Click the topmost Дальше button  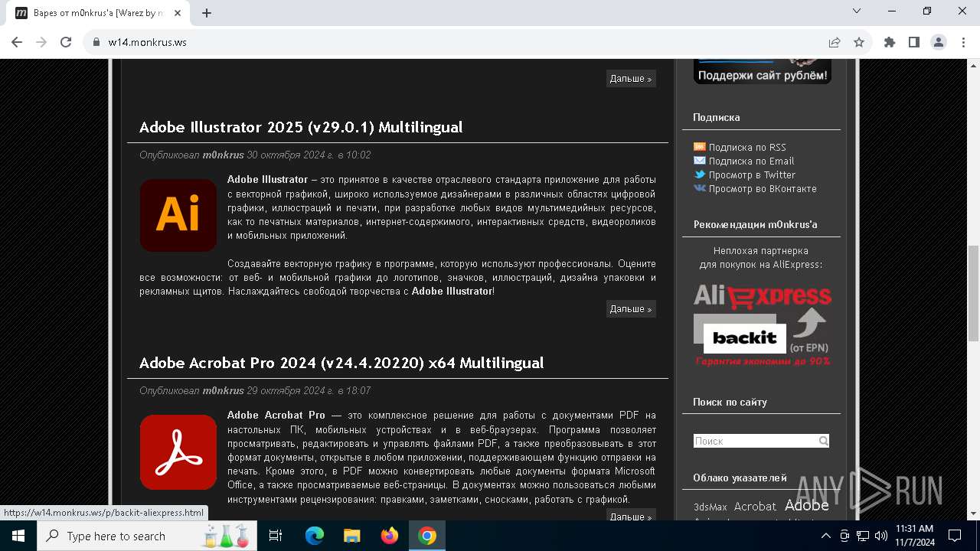click(631, 79)
